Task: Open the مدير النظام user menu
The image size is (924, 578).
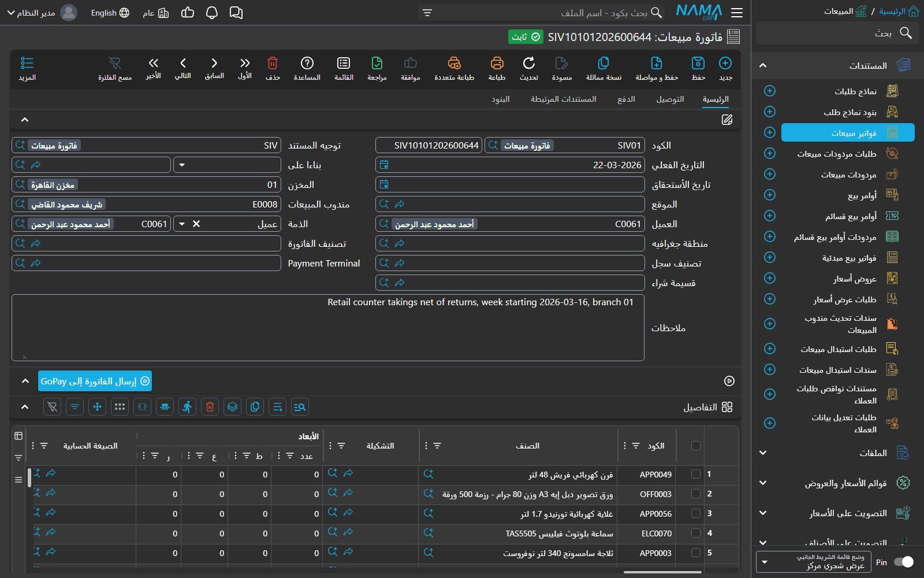Action: (x=42, y=13)
